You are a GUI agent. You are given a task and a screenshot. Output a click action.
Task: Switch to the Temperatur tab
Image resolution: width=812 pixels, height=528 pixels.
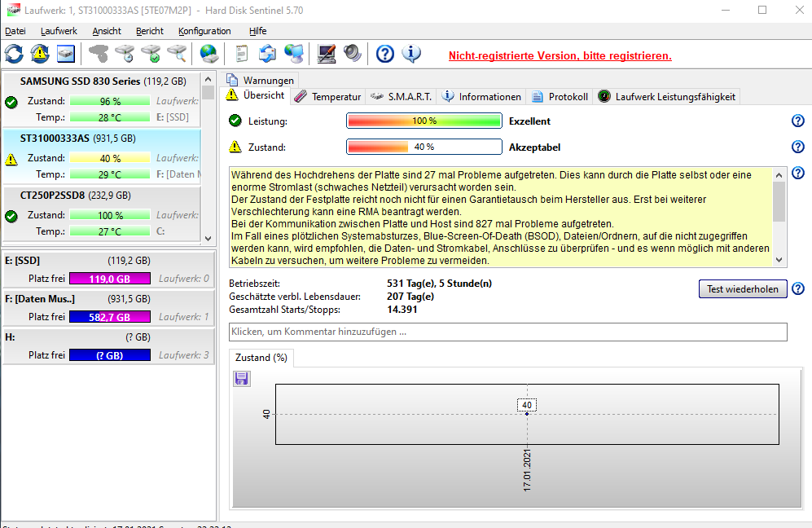[327, 96]
